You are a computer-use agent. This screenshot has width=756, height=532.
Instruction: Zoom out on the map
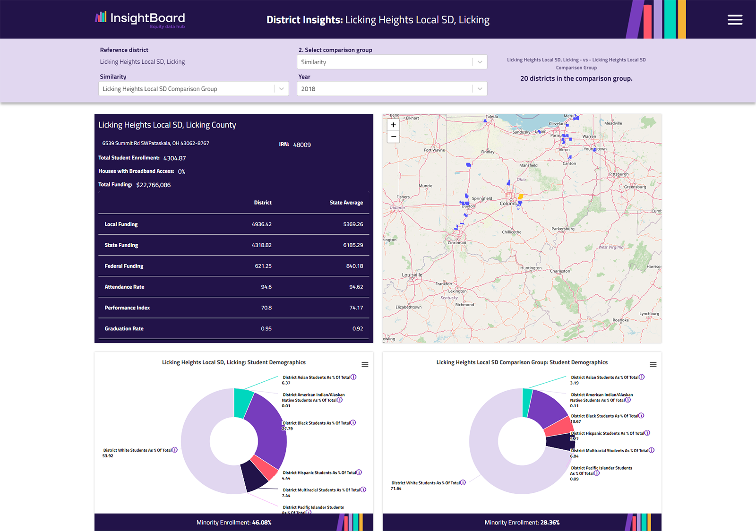tap(393, 137)
